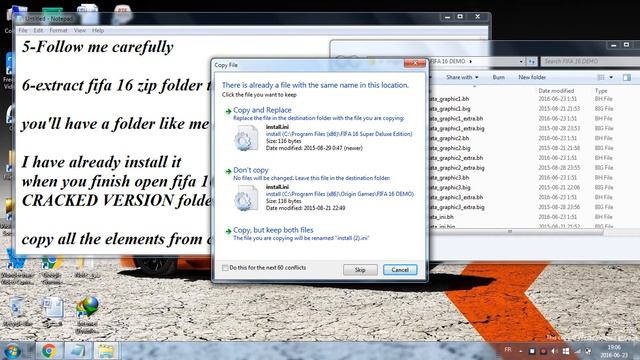Click the refresh button beside the address bar

coord(531,62)
